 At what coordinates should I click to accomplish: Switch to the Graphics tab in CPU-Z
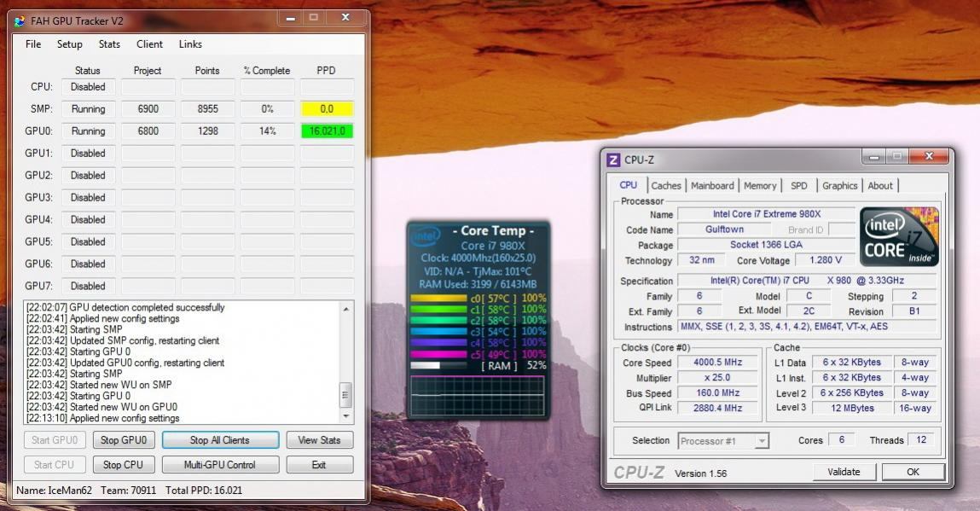pyautogui.click(x=839, y=186)
